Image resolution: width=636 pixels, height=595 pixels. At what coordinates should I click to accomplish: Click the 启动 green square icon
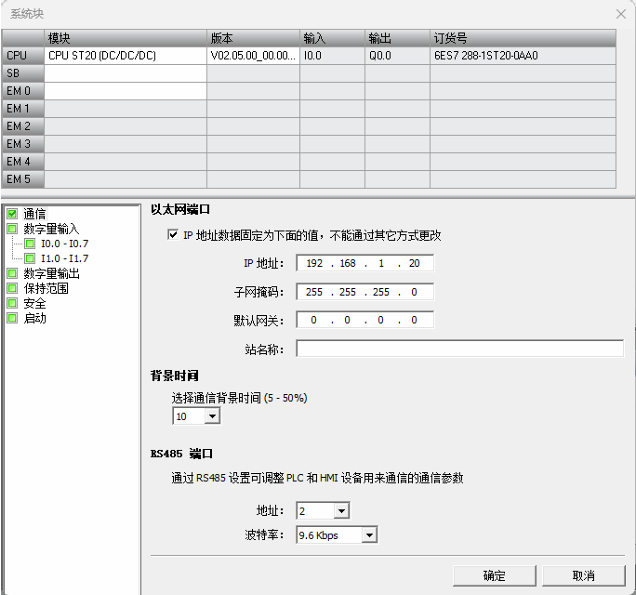tap(12, 318)
